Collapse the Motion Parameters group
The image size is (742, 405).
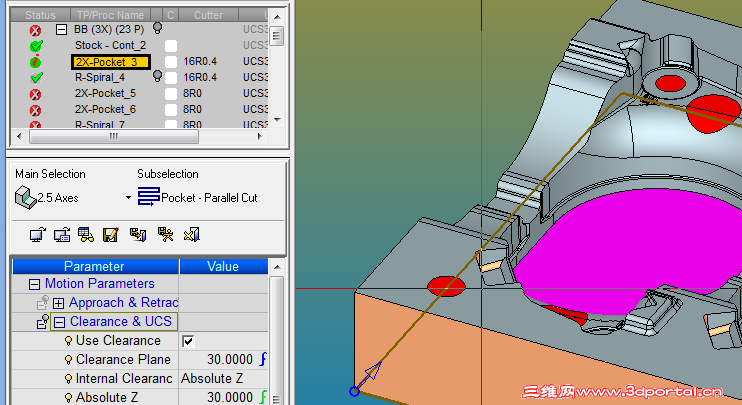click(x=34, y=284)
